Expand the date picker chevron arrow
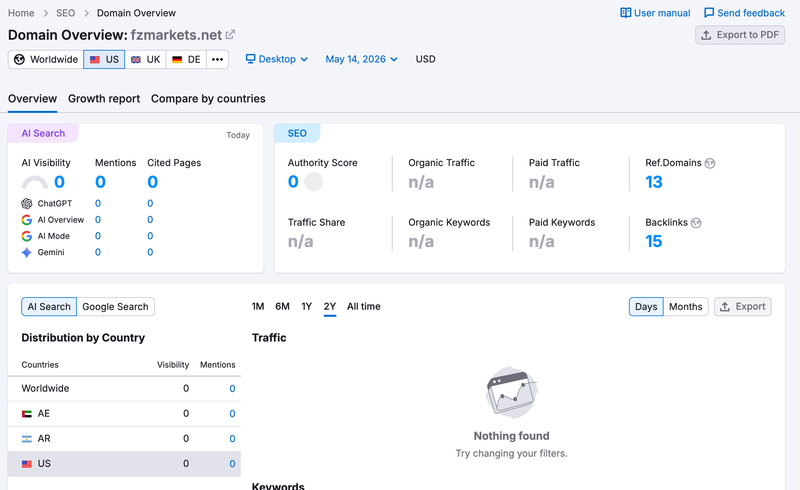This screenshot has width=800, height=490. (x=394, y=59)
